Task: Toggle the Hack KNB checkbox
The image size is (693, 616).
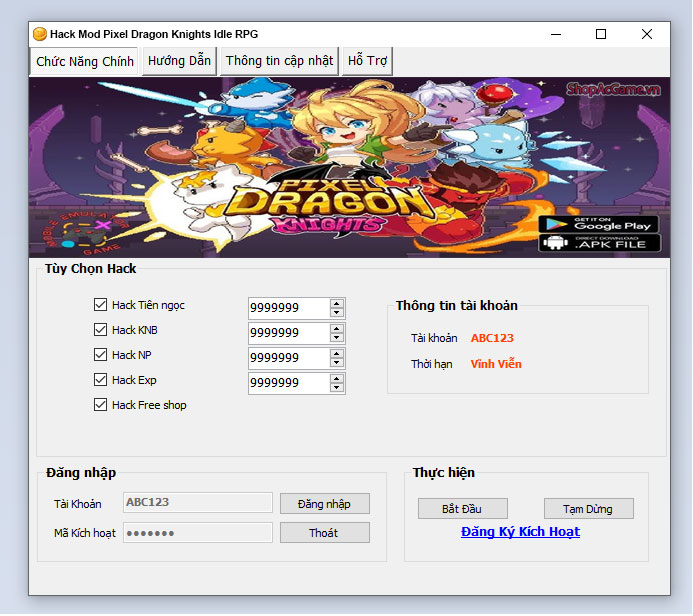Action: 100,330
